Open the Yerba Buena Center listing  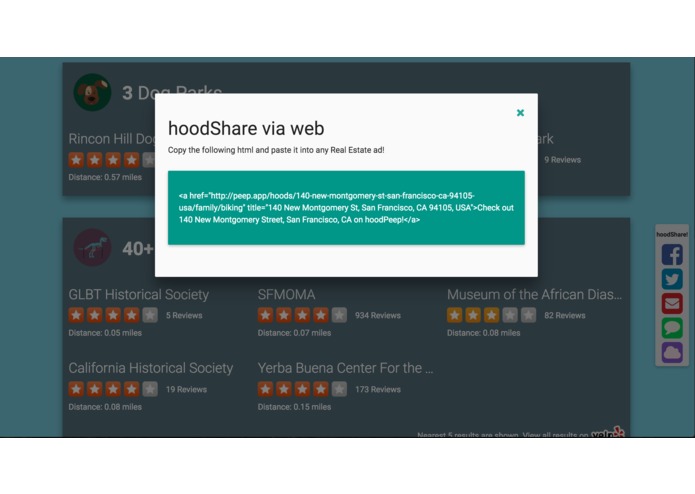click(x=345, y=368)
